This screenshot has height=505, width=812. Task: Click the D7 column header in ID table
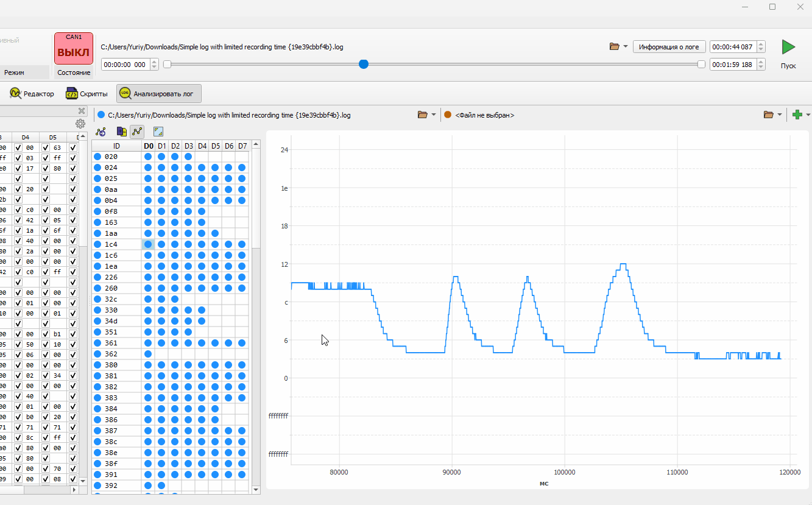pyautogui.click(x=242, y=146)
